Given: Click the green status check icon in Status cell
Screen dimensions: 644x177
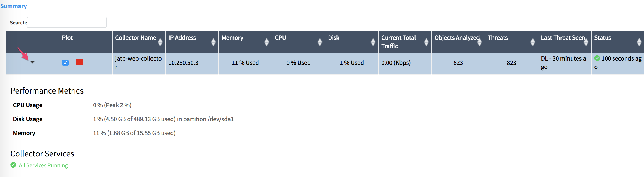Looking at the screenshot, I should point(597,58).
